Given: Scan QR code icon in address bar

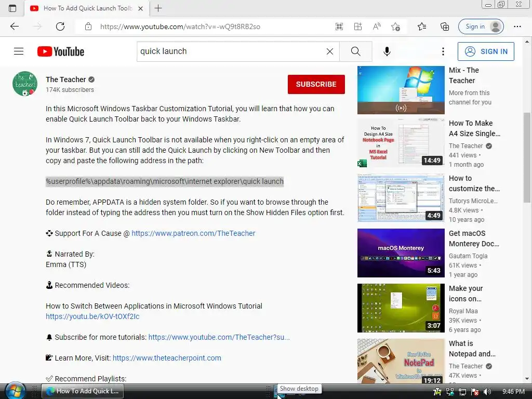Looking at the screenshot, I should tap(339, 26).
